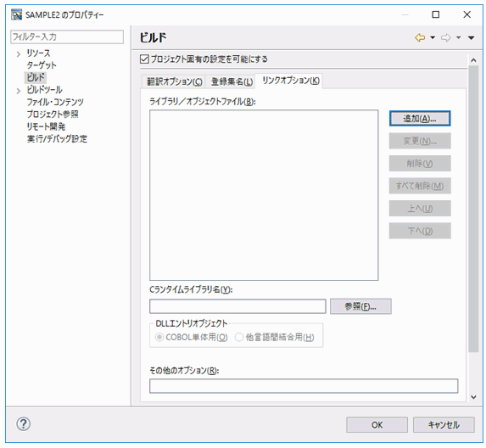
Task: Click the すべて削除(M) button
Action: tap(420, 186)
